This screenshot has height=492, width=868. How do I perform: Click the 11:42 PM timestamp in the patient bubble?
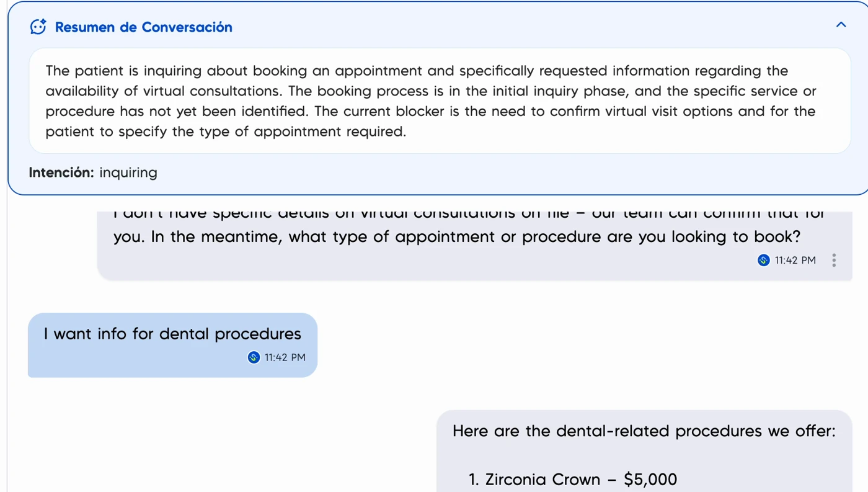click(285, 357)
